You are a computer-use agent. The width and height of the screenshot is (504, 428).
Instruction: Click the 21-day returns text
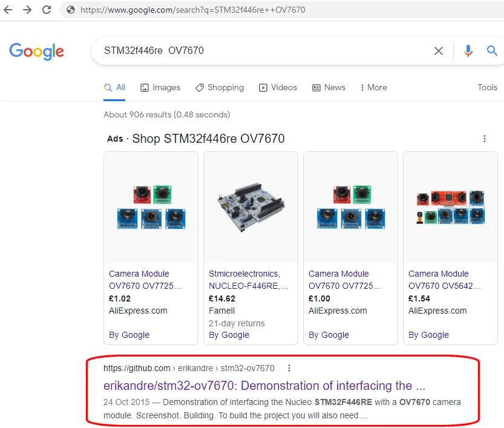coord(237,323)
